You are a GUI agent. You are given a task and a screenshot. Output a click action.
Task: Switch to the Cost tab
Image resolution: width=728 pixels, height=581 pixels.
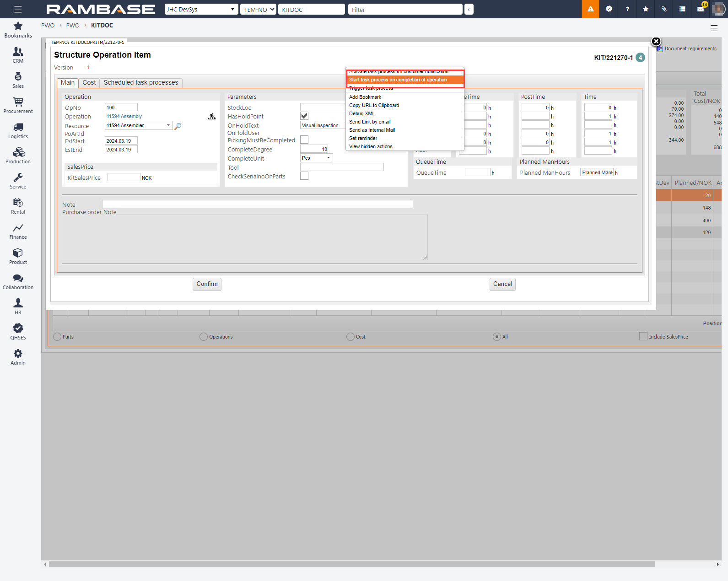89,83
